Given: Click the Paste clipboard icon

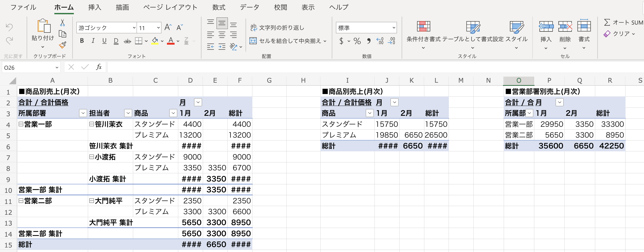Looking at the screenshot, I should click(44, 26).
